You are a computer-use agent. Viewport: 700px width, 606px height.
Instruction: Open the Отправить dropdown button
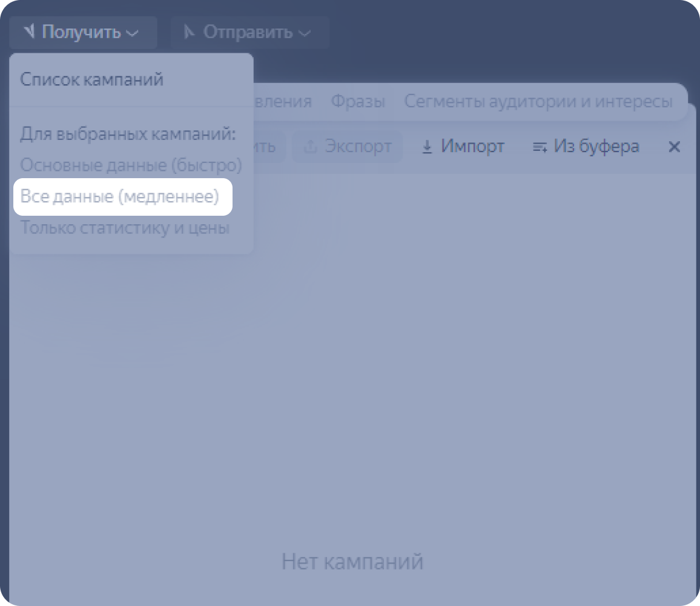(250, 32)
